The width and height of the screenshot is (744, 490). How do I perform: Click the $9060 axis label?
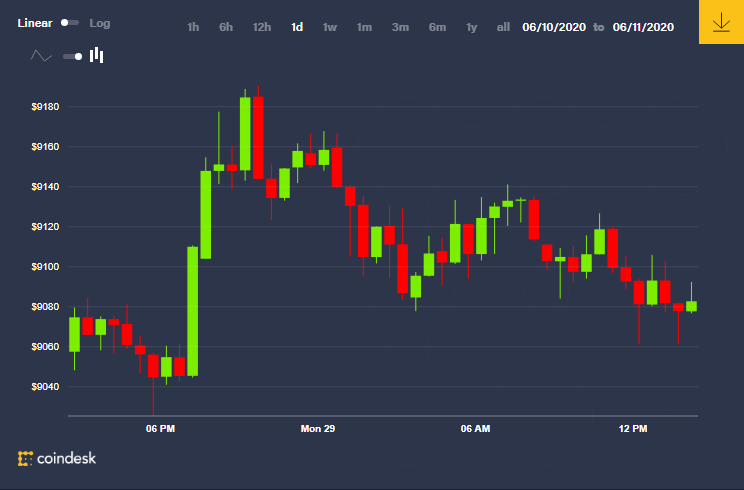[x=46, y=347]
